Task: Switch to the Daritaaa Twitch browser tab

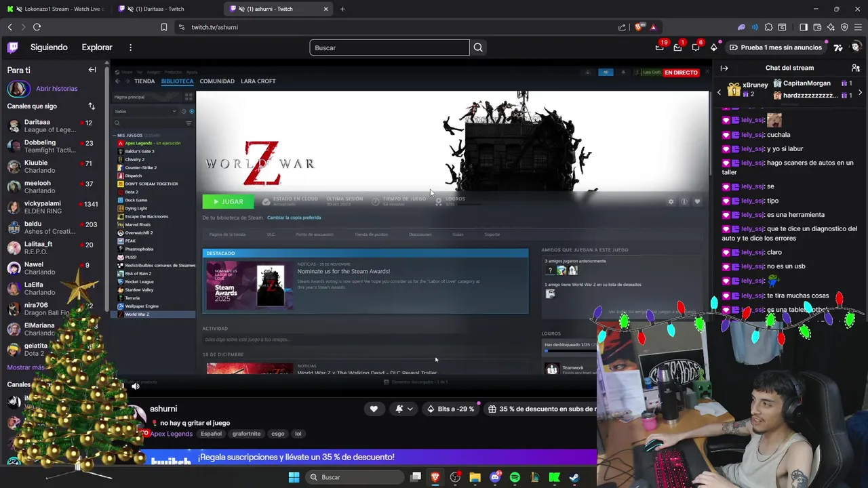Action: click(167, 9)
